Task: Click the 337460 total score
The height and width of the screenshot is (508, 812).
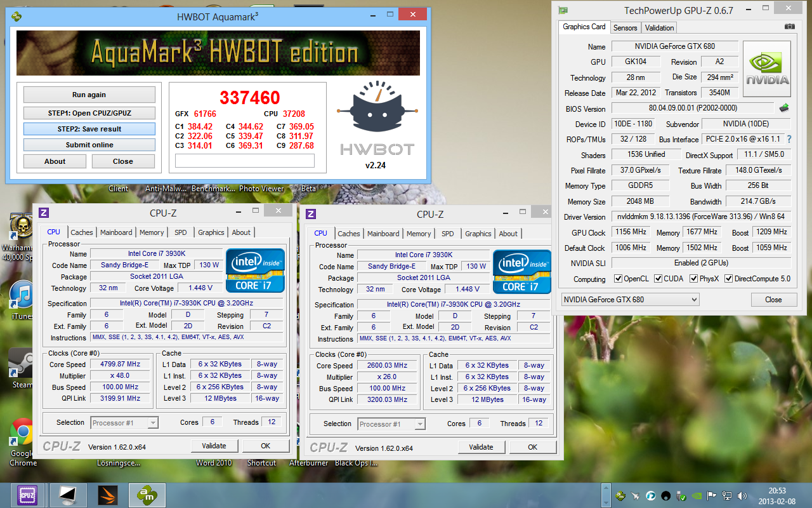Action: point(250,98)
